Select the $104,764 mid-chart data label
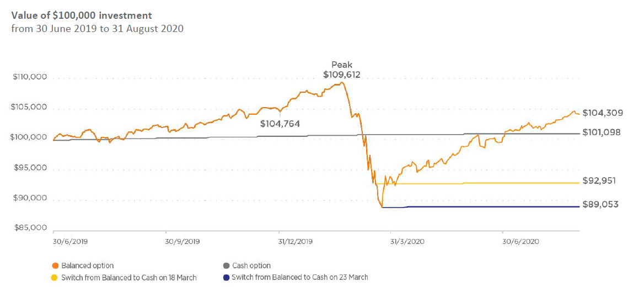This screenshot has width=644, height=292. point(280,124)
